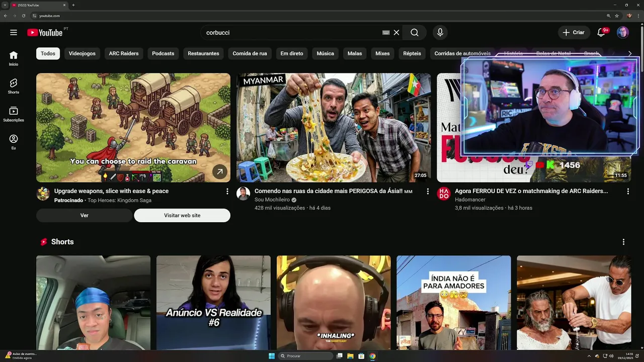This screenshot has height=362, width=644.
Task: Open the ad title Upgrade weapons, slice with ease
Action: coord(111,191)
